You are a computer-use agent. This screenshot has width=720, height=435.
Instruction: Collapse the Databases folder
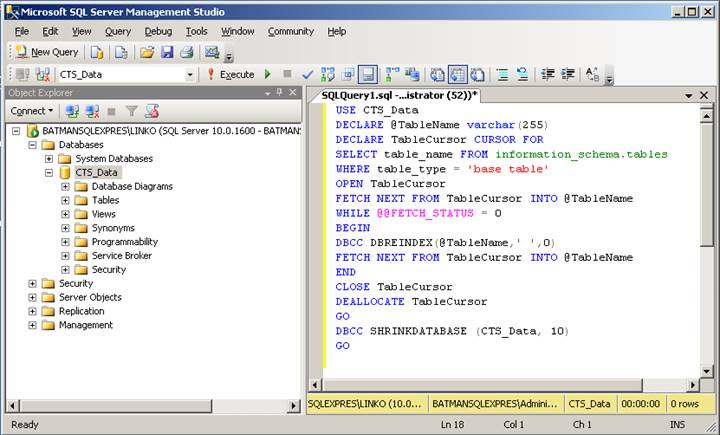[32, 145]
